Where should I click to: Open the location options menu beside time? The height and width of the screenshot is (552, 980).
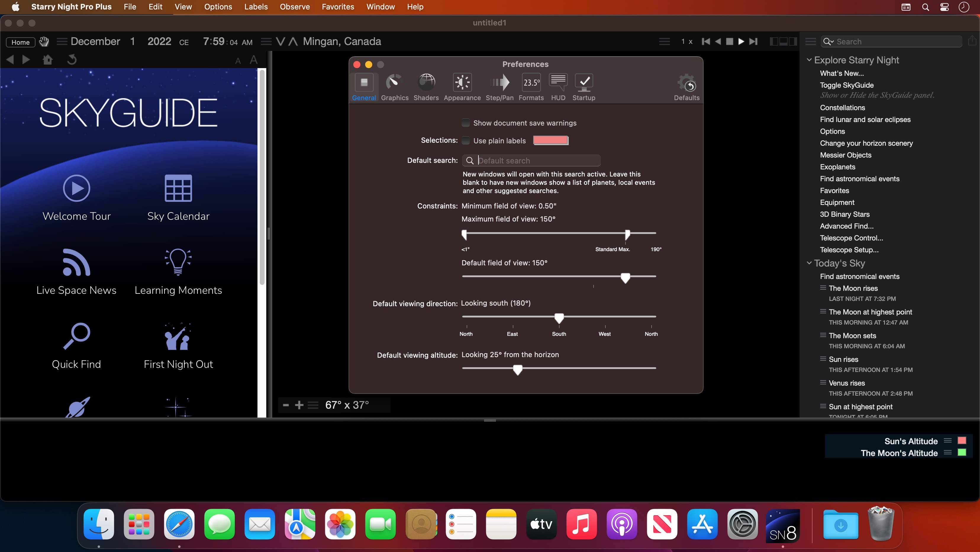point(266,41)
